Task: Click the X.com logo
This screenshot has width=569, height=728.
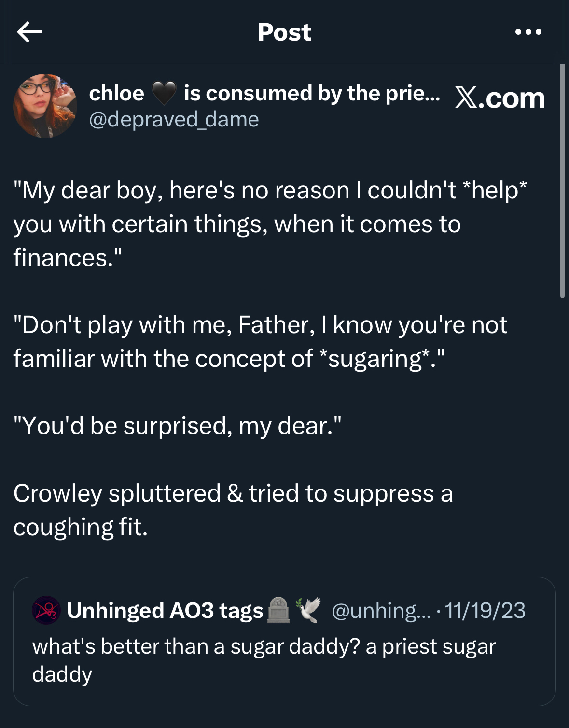Action: pyautogui.click(x=500, y=98)
